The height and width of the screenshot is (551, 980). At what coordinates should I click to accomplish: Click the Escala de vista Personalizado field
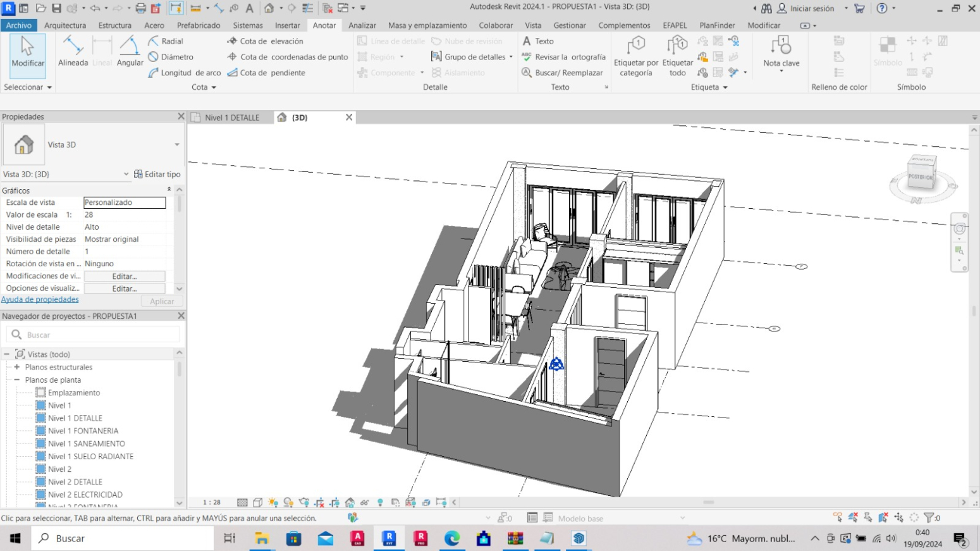(x=125, y=202)
